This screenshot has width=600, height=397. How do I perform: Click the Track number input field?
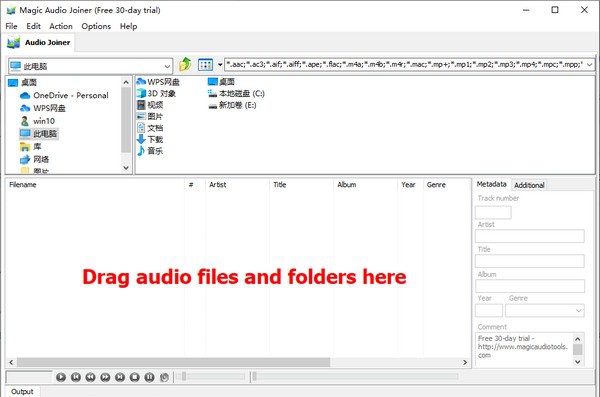point(493,212)
